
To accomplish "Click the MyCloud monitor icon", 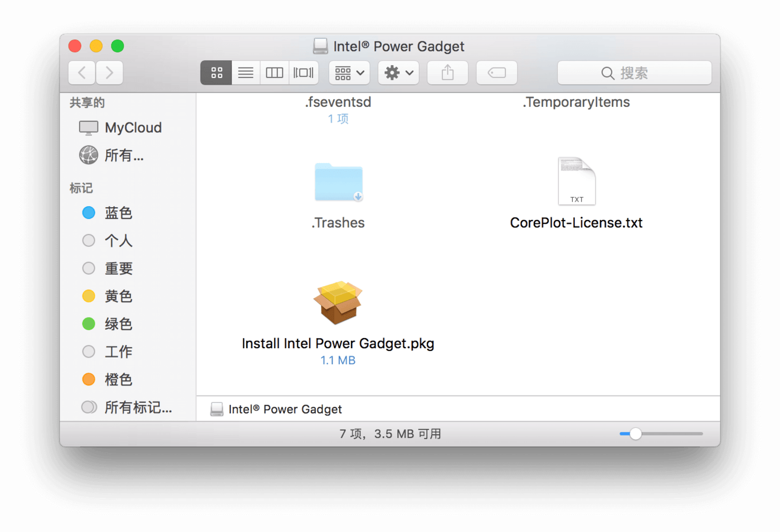I will pyautogui.click(x=89, y=128).
